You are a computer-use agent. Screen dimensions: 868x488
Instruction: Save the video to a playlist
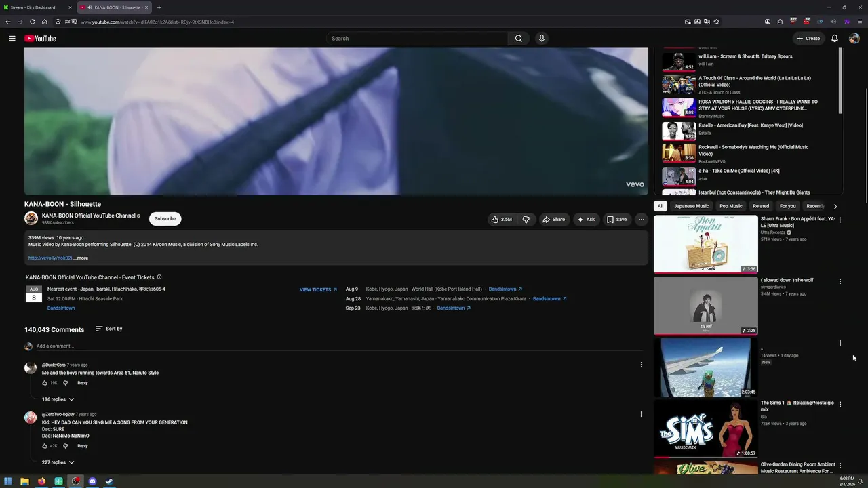pos(616,220)
